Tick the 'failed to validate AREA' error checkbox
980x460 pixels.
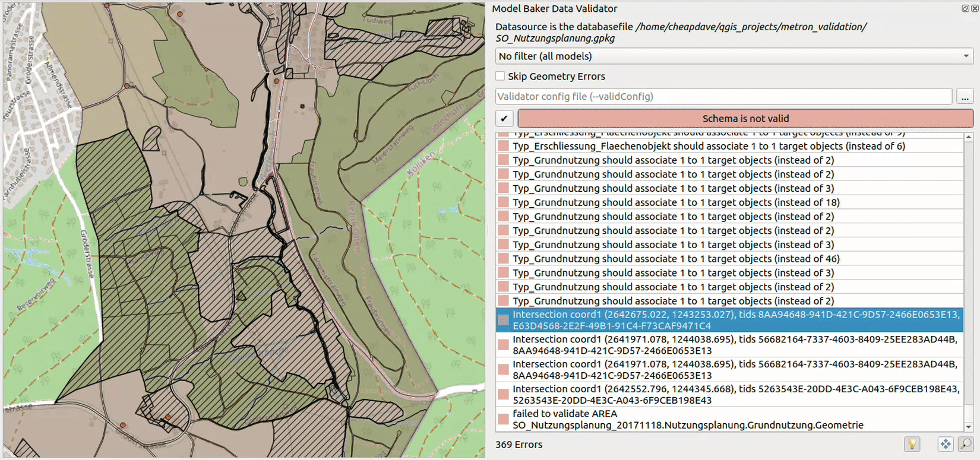(x=504, y=419)
